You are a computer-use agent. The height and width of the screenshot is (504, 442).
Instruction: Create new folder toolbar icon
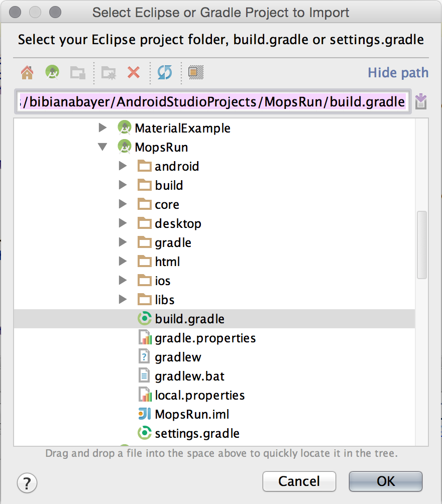(108, 73)
